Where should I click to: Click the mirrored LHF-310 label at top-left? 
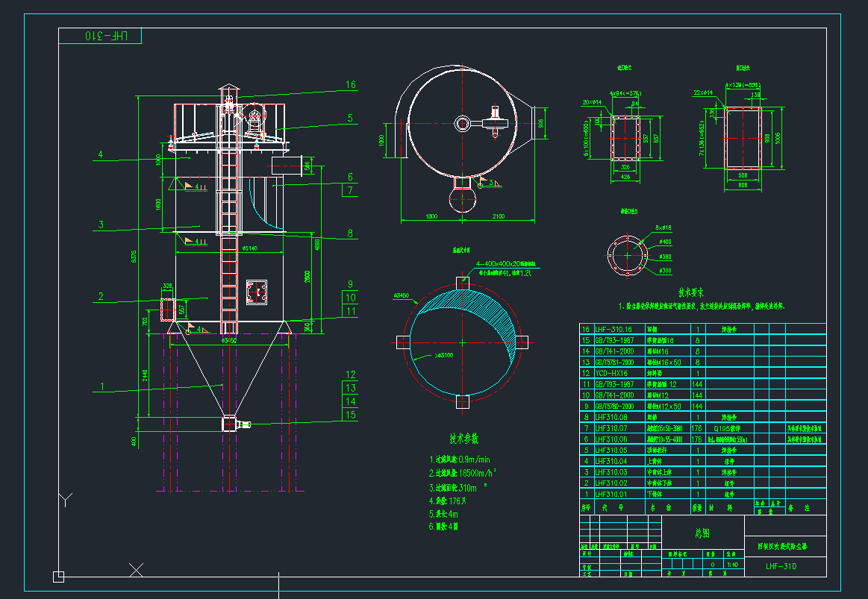click(x=100, y=36)
